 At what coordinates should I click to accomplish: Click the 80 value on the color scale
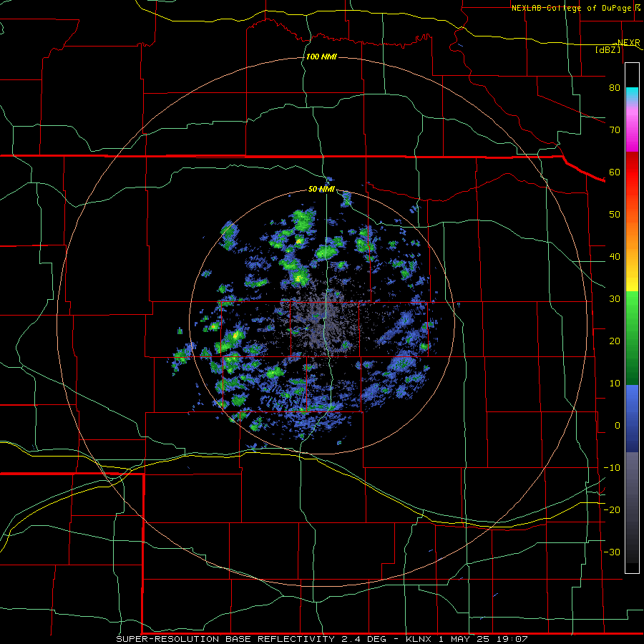point(615,88)
